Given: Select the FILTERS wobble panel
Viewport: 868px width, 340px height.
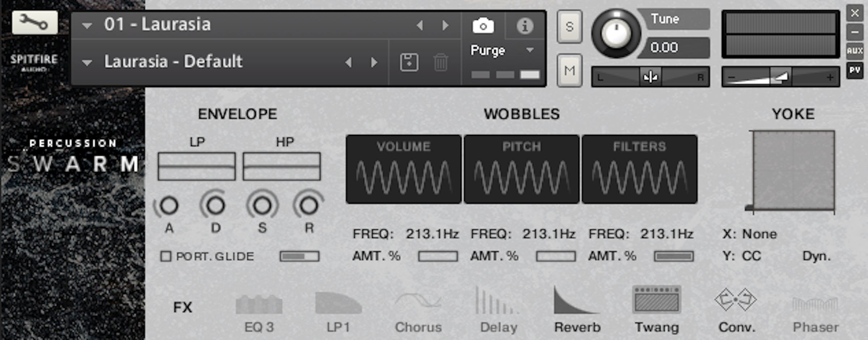Looking at the screenshot, I should [639, 169].
